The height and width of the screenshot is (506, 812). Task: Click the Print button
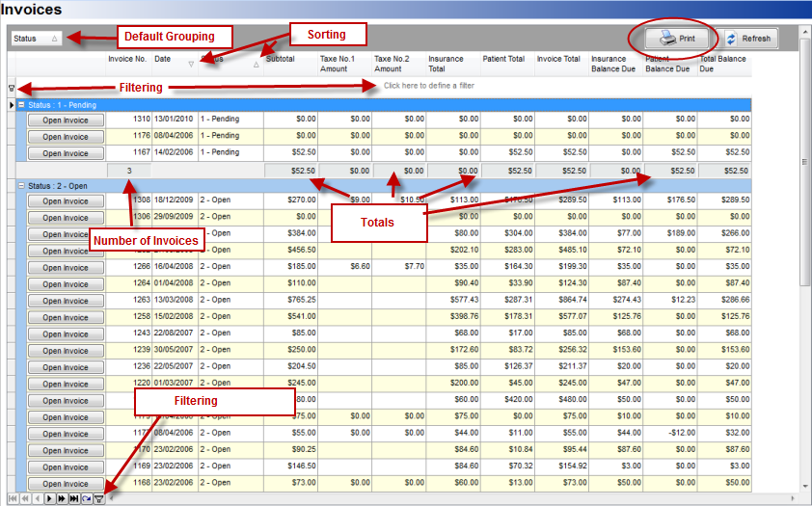coord(676,39)
